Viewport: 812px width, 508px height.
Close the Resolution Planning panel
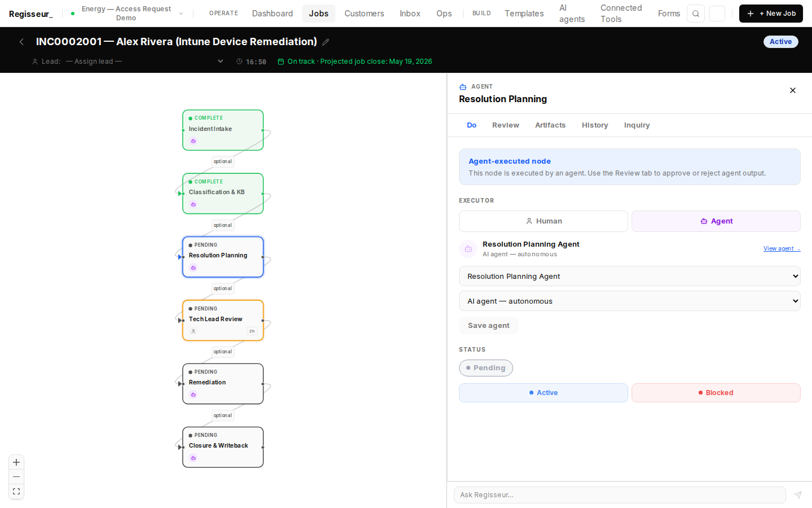tap(793, 90)
